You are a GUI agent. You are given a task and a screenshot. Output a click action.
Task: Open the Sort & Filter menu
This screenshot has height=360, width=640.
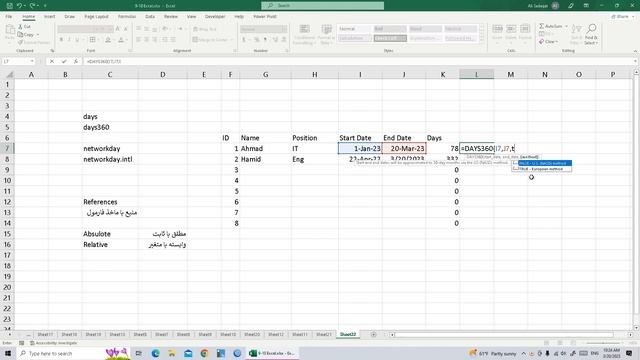point(576,34)
